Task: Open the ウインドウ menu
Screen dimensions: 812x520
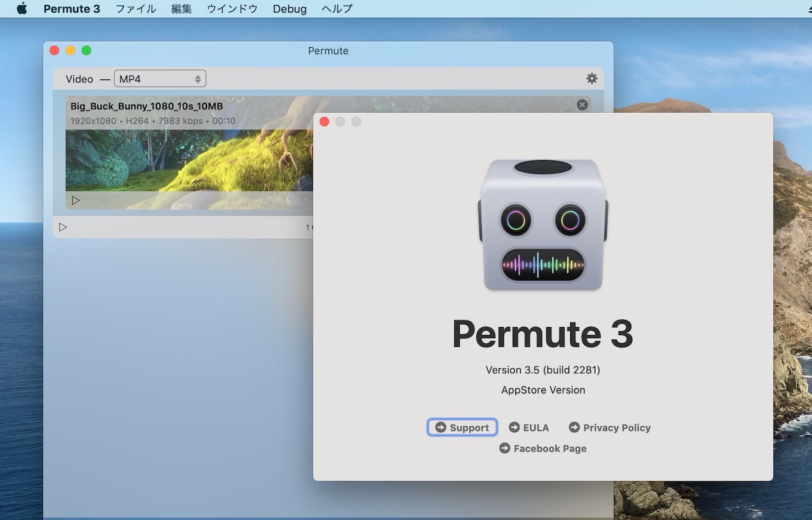Action: tap(232, 9)
